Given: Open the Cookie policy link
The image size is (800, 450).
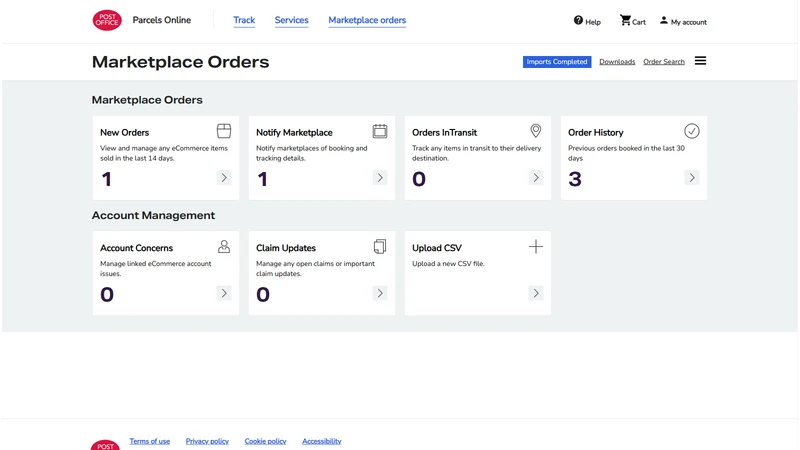Looking at the screenshot, I should point(265,441).
